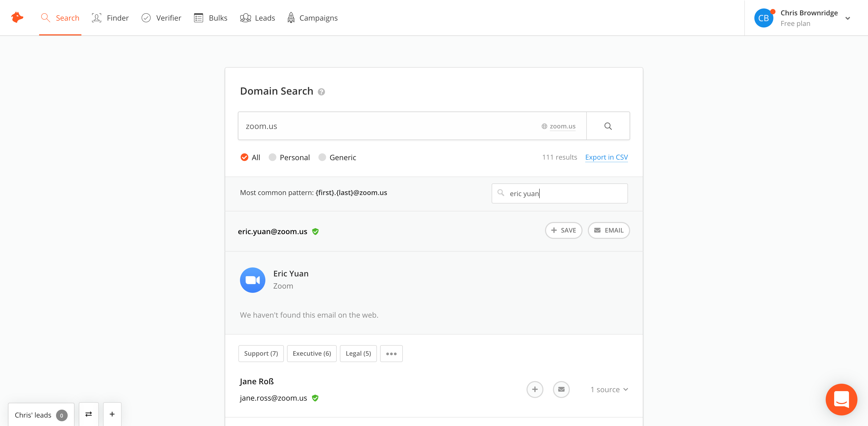Click the jane.ross@zoom.us email address
Viewport: 868px width, 426px height.
click(x=273, y=398)
